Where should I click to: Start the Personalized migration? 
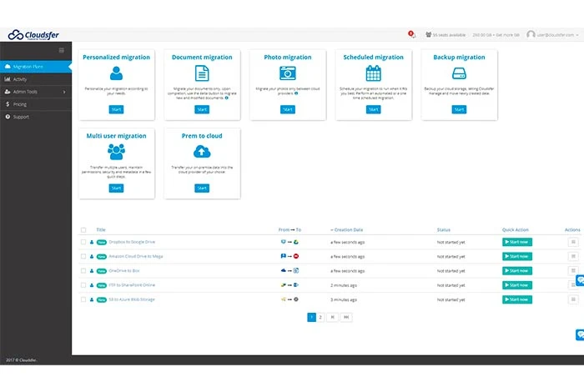coord(116,109)
